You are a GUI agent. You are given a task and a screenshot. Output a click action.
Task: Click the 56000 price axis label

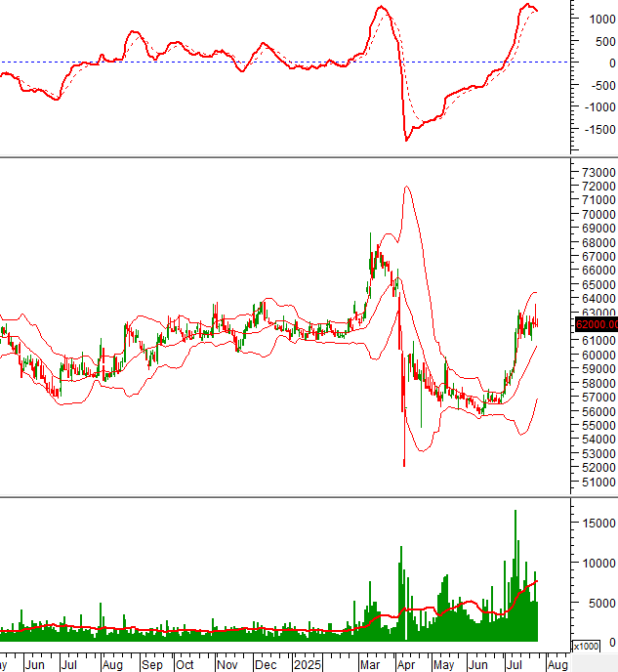[x=598, y=411]
